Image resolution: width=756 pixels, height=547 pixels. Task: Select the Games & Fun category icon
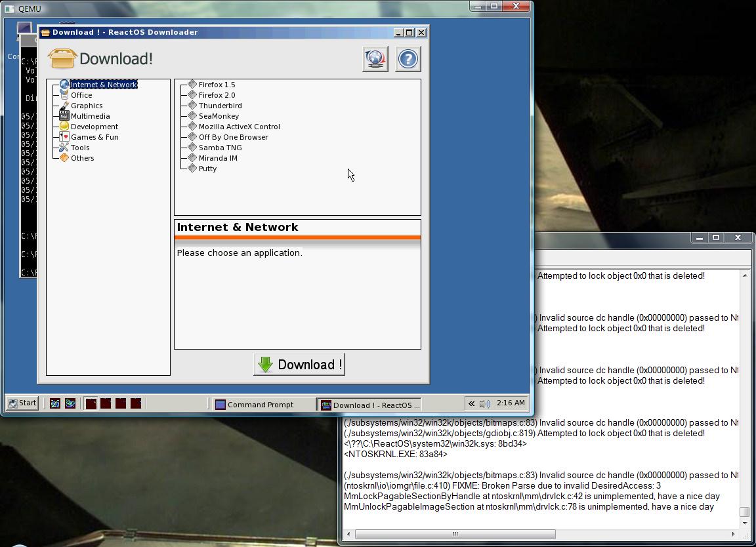coord(64,137)
